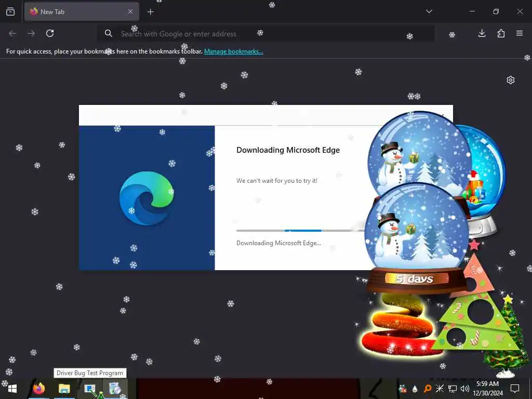The width and height of the screenshot is (532, 399).
Task: Open network status tray icon
Action: click(x=453, y=389)
